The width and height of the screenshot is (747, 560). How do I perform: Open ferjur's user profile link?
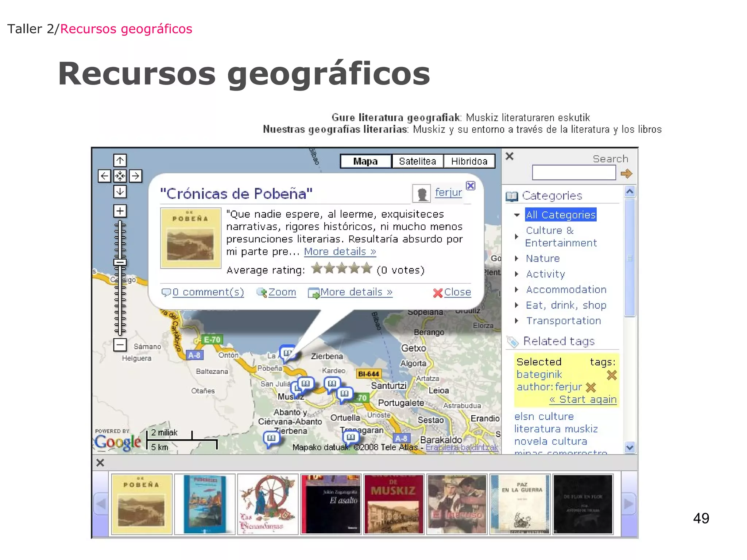448,192
